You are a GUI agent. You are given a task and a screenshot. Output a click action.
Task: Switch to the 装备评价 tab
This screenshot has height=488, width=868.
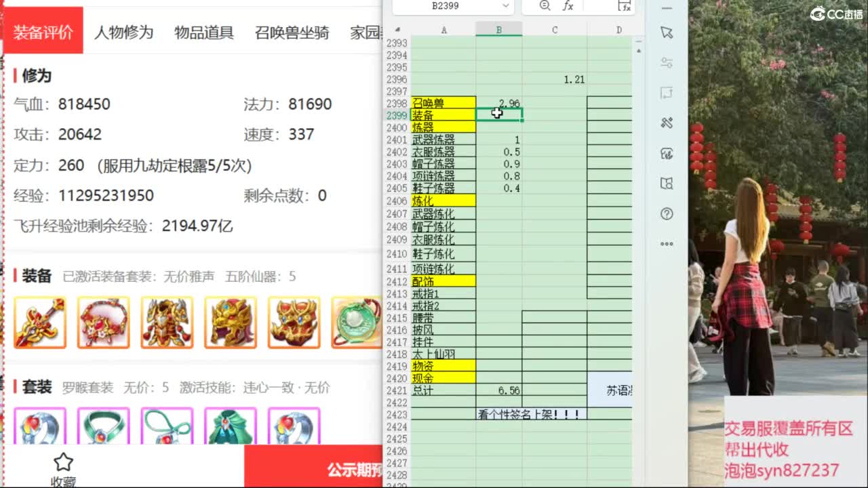click(43, 32)
